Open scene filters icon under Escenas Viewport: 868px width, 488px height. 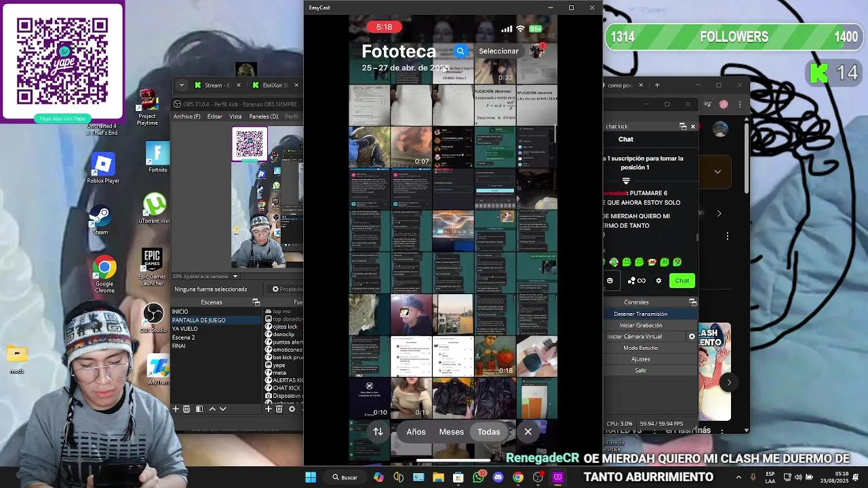[x=199, y=409]
